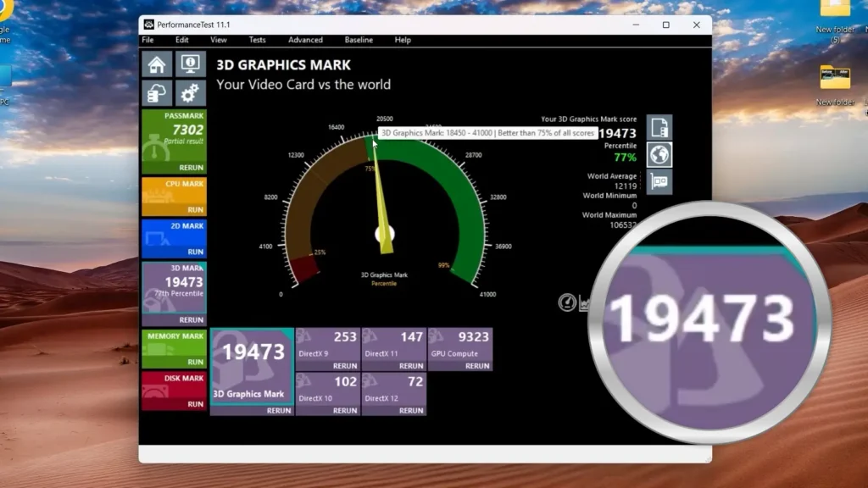Run the CPU Mark test
The width and height of the screenshot is (868, 488).
196,210
